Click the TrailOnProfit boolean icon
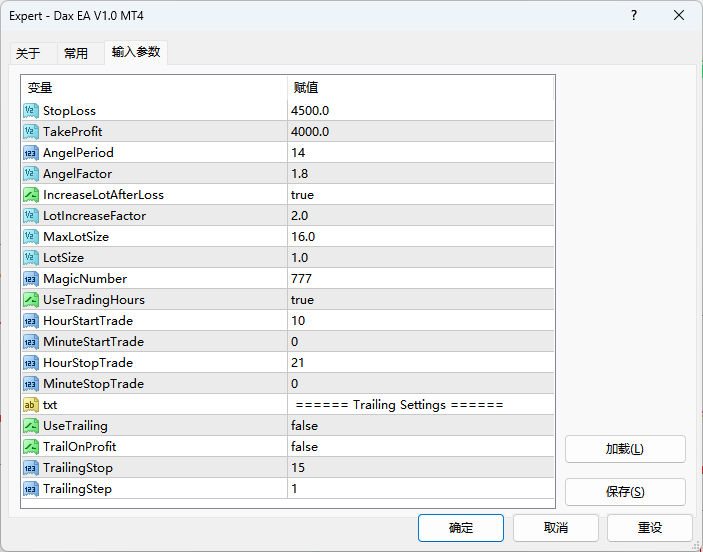Screen dimensions: 703x552 click(30, 447)
